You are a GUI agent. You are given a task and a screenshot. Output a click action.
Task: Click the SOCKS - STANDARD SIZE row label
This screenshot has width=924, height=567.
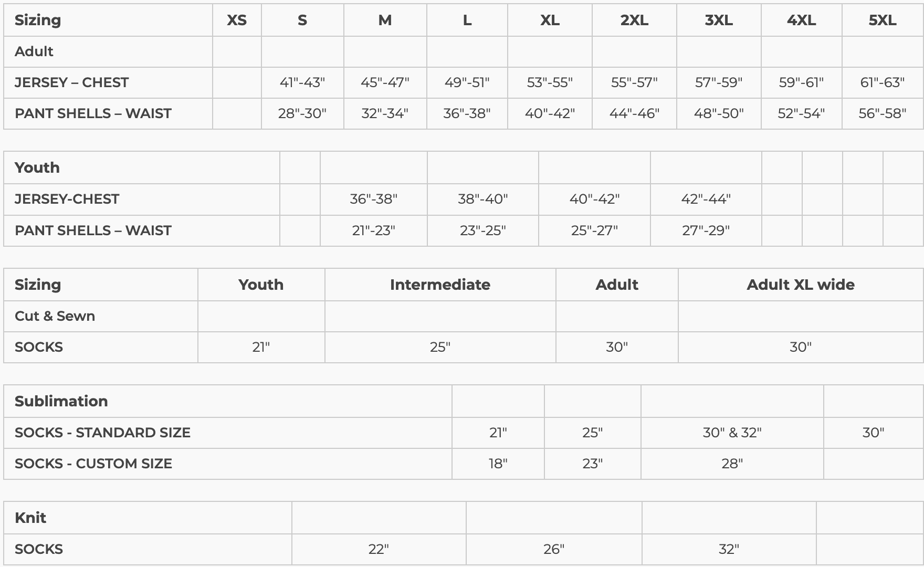tap(102, 433)
